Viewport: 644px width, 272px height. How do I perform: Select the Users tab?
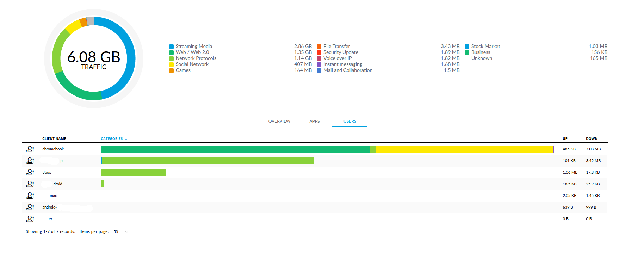click(x=349, y=121)
